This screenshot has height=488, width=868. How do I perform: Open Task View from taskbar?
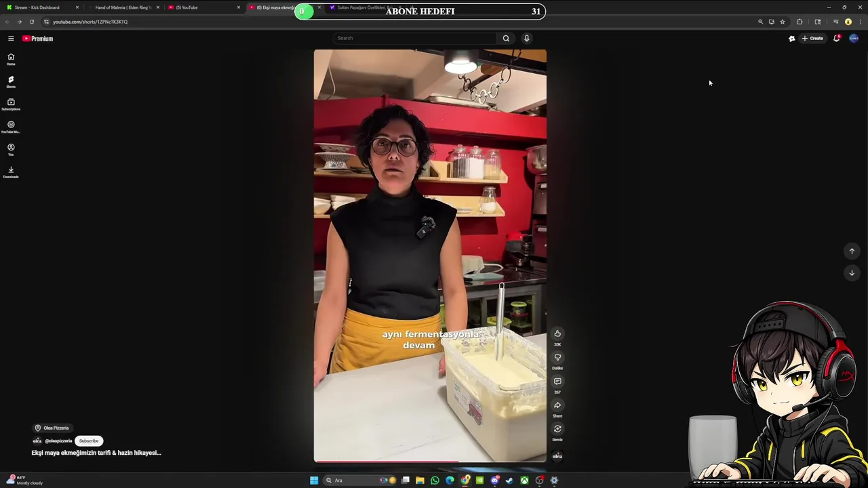click(x=405, y=481)
